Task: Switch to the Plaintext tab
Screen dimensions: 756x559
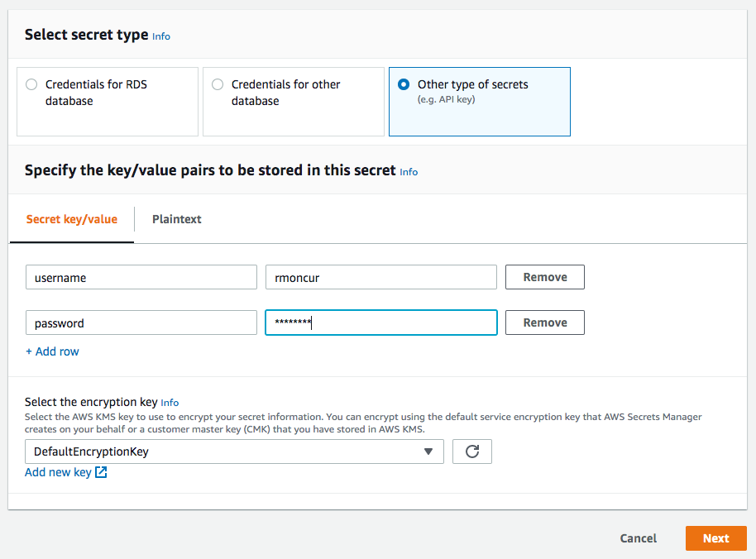Action: click(x=177, y=219)
